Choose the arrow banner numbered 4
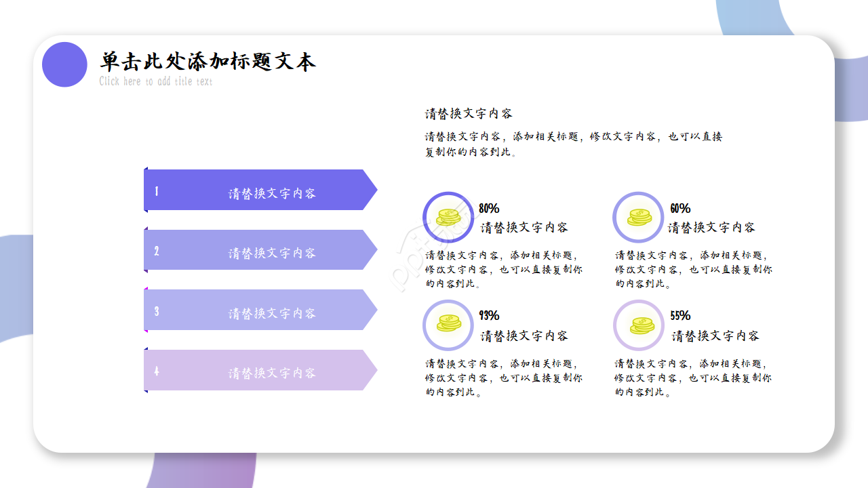The image size is (868, 488). 260,370
